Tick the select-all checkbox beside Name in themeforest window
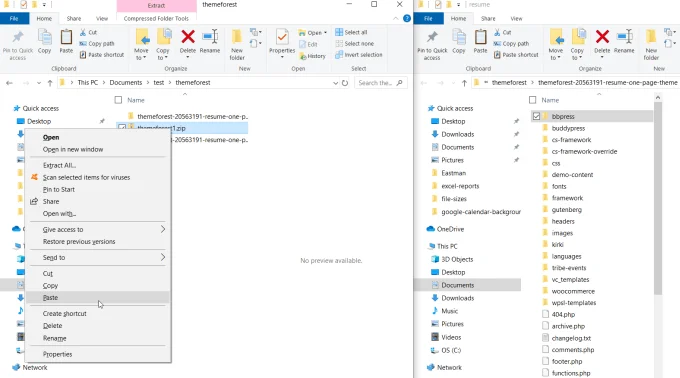This screenshot has width=680, height=378. pyautogui.click(x=118, y=100)
